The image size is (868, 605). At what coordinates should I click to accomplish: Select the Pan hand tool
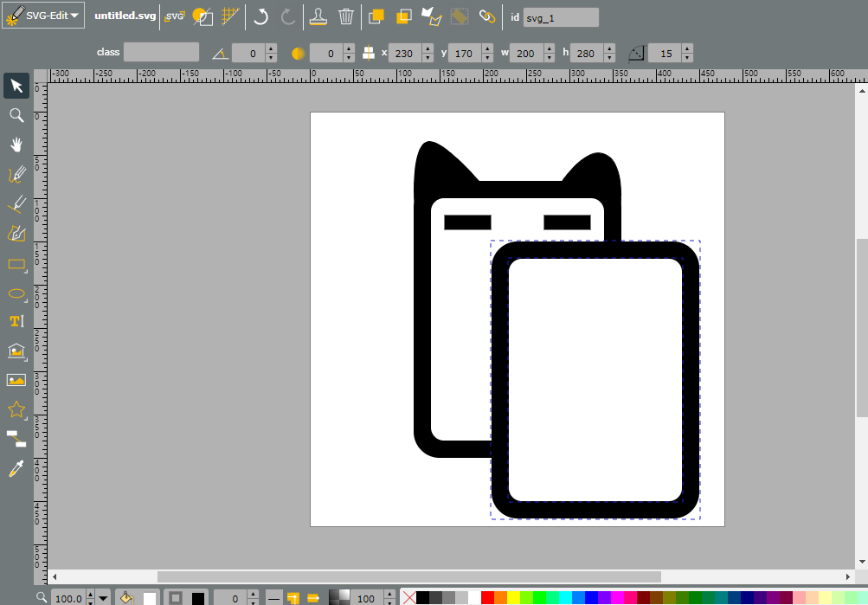tap(16, 145)
